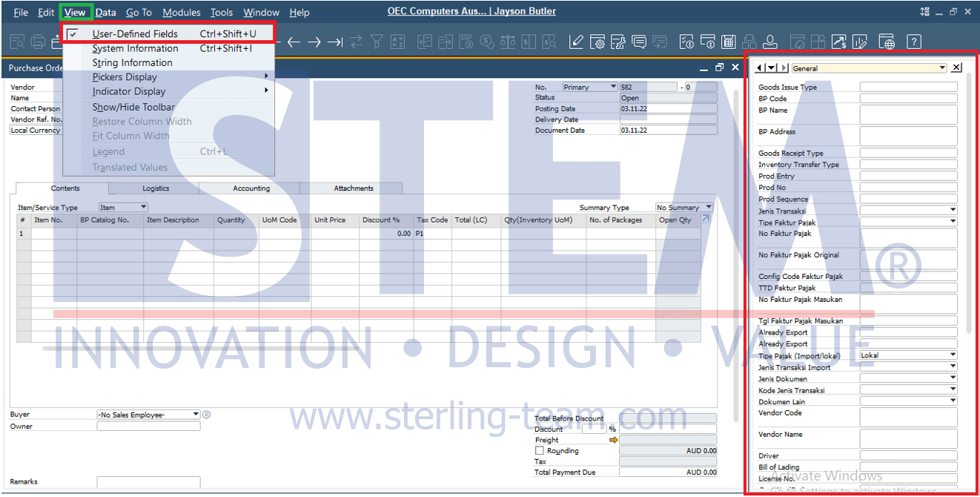Click the globe web browser toolbar icon

click(887, 42)
